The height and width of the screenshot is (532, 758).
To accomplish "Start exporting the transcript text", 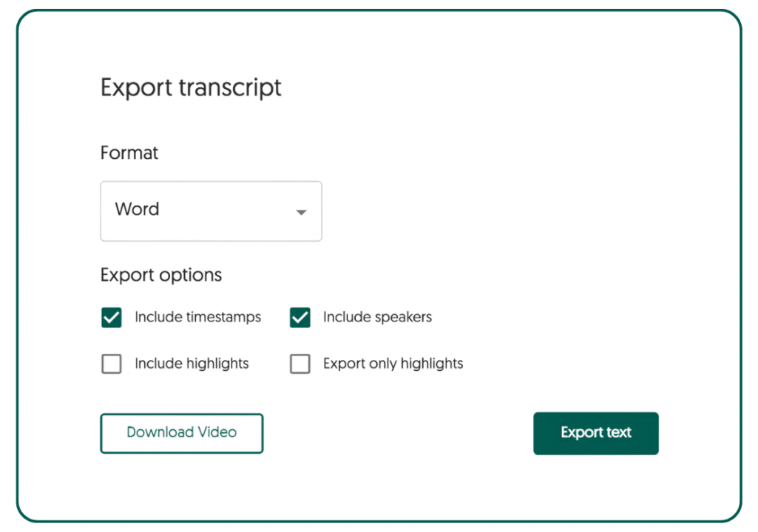I will 595,433.
